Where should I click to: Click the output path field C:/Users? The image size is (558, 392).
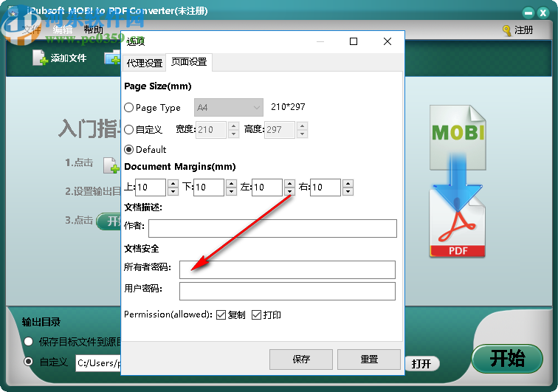click(99, 362)
